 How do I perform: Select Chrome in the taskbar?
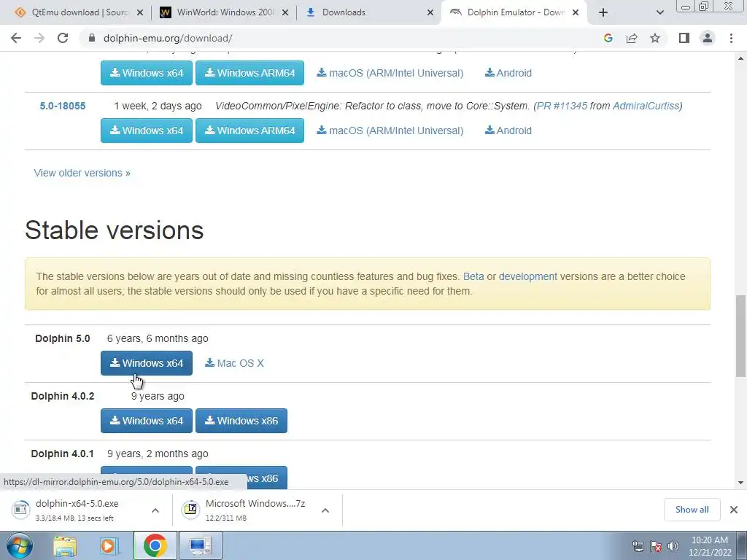point(155,545)
